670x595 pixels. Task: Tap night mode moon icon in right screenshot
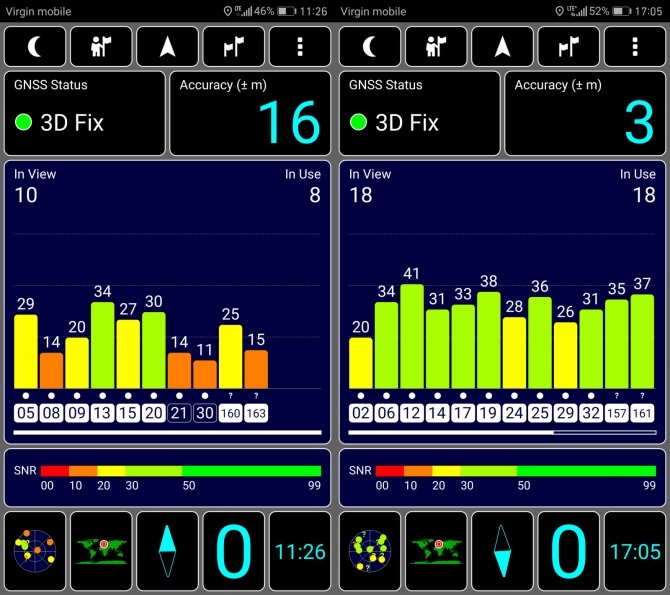370,47
